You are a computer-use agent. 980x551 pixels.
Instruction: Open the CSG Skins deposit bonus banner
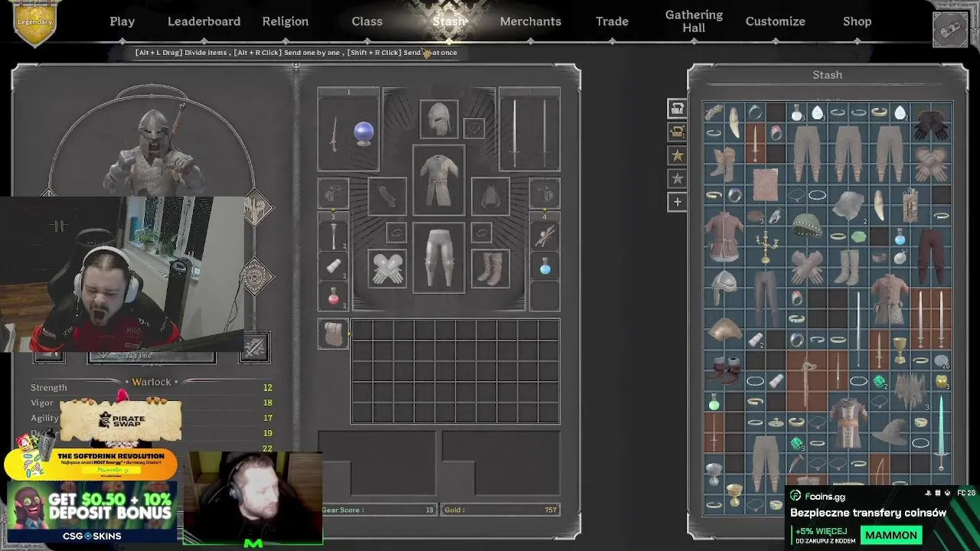tap(92, 513)
